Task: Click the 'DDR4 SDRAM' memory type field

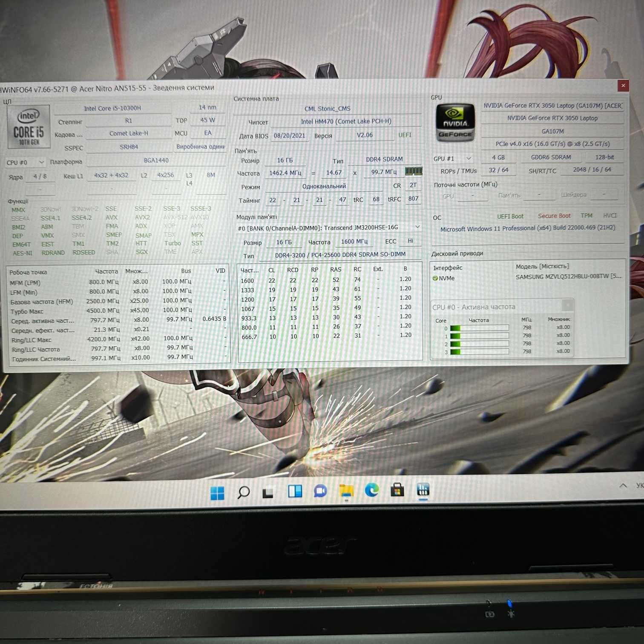Action: coord(384,159)
